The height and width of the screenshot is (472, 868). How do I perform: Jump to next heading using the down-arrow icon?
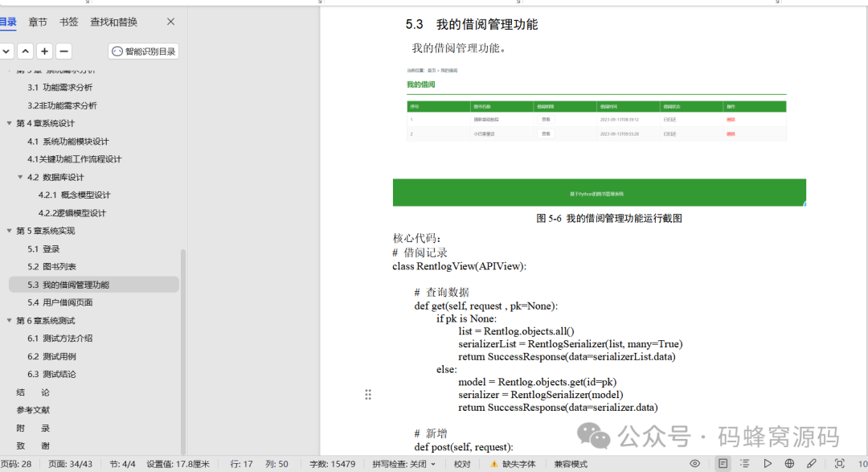click(6, 51)
